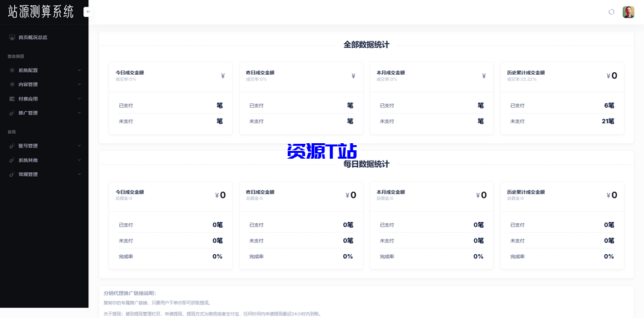The height and width of the screenshot is (318, 644).
Task: Click the 21笔 unpaid count value
Action: tap(607, 121)
